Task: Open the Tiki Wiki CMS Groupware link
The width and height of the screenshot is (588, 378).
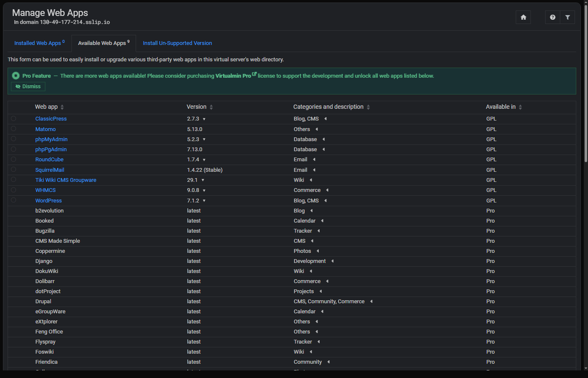Action: (x=66, y=180)
